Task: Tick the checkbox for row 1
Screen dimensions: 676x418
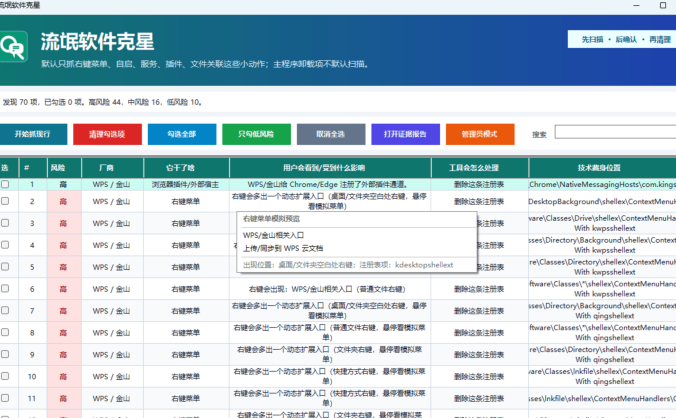Action: 5,184
